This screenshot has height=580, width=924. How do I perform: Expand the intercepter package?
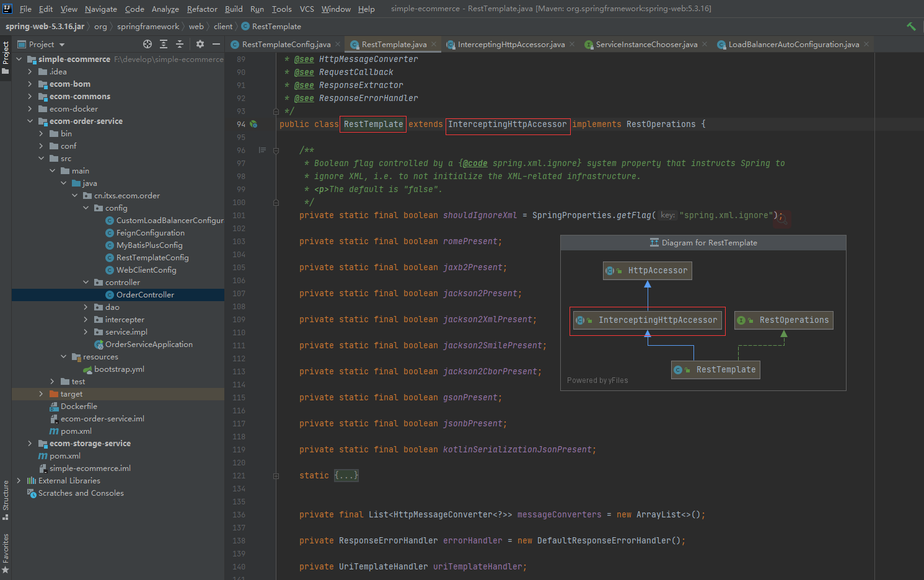click(x=86, y=319)
